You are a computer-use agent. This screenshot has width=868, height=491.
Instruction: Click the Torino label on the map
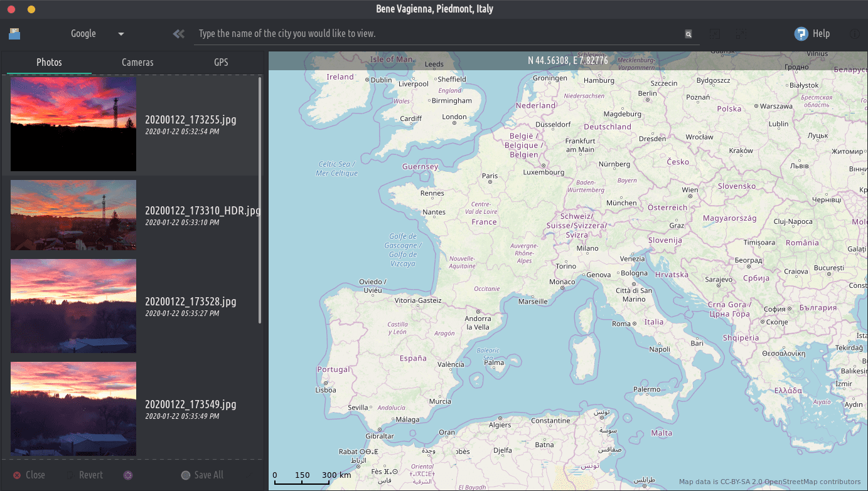click(x=565, y=266)
